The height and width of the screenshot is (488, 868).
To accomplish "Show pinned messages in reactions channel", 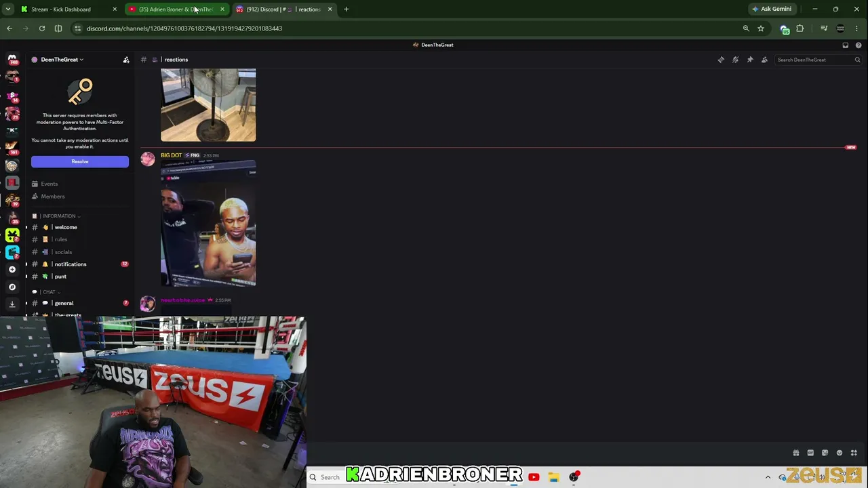I will pyautogui.click(x=750, y=60).
